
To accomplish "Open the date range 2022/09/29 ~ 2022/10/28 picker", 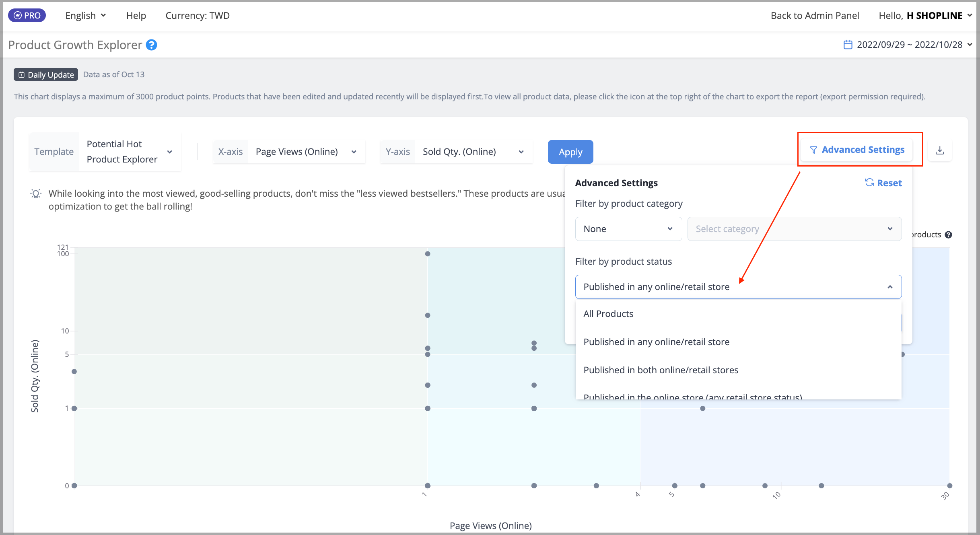I will coord(908,45).
